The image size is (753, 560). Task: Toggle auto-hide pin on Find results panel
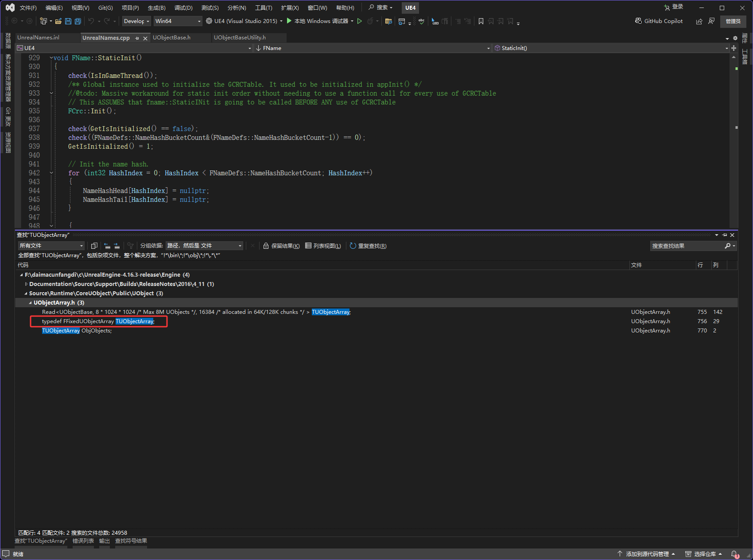pos(725,235)
